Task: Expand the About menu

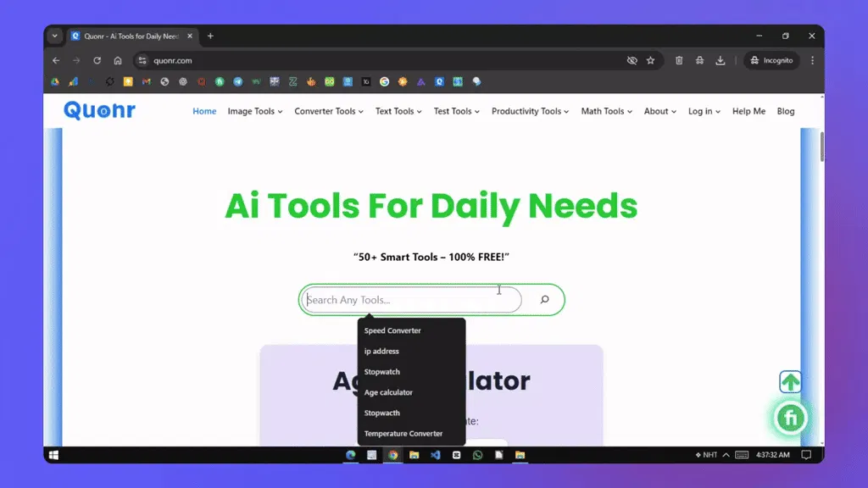Action: (659, 111)
